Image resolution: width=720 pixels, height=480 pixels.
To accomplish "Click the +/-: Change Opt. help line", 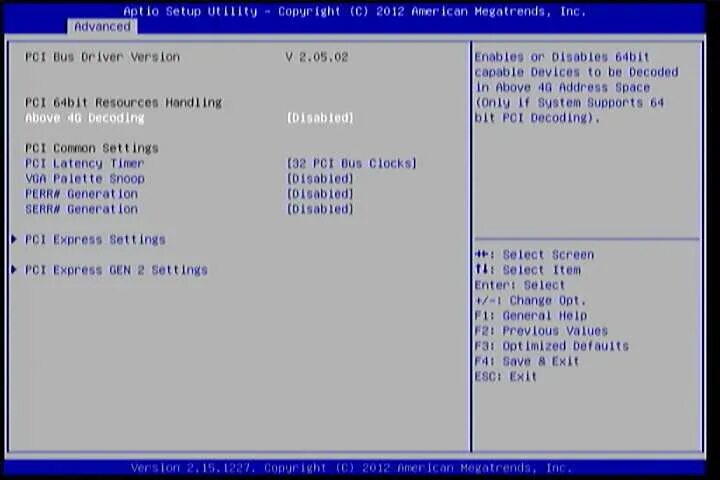I will click(x=530, y=300).
